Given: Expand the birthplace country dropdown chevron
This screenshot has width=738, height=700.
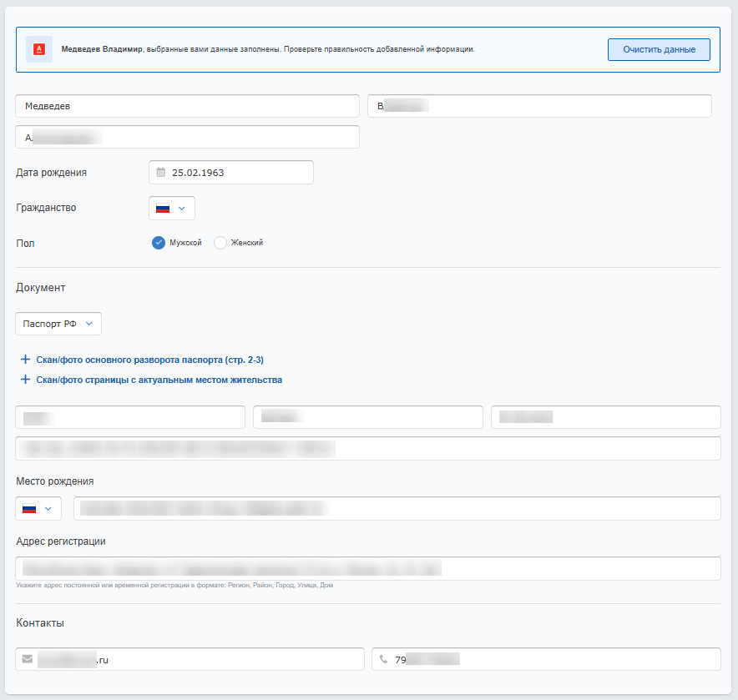Looking at the screenshot, I should (48, 509).
